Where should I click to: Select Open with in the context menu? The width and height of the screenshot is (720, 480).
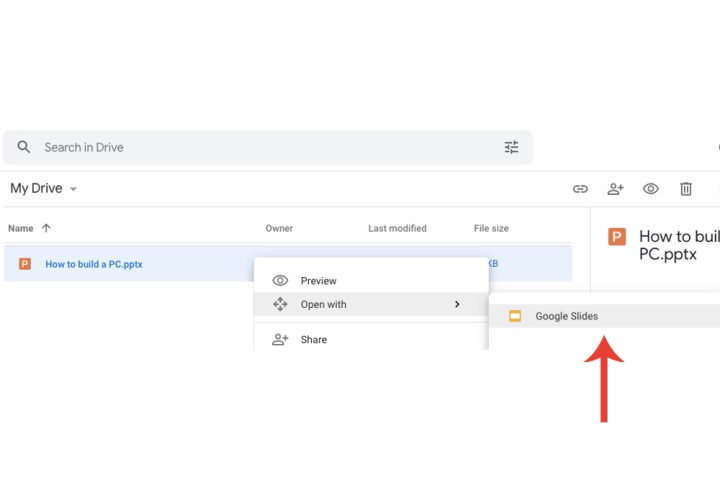(x=323, y=304)
